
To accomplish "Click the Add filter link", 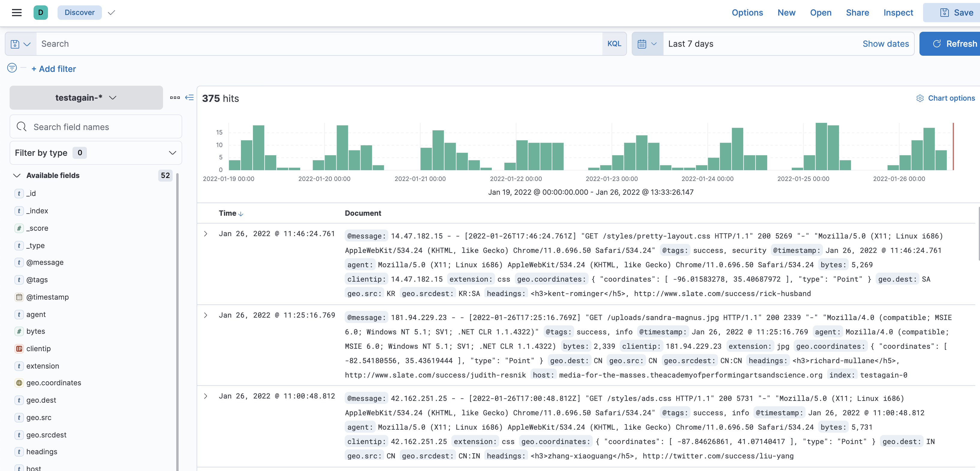I will [x=54, y=69].
